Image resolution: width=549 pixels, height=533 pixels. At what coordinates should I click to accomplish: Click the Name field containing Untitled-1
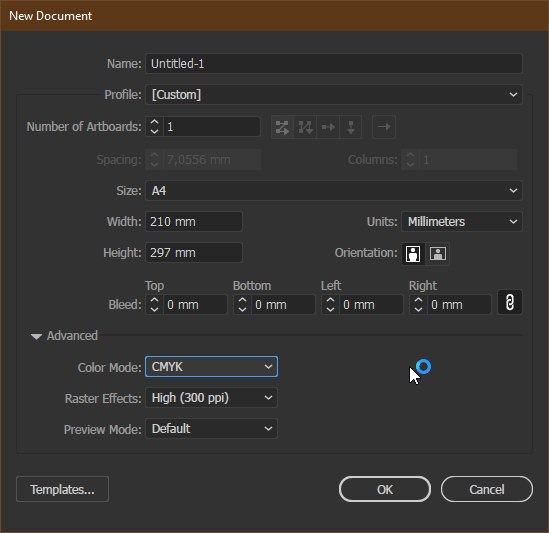tap(334, 64)
